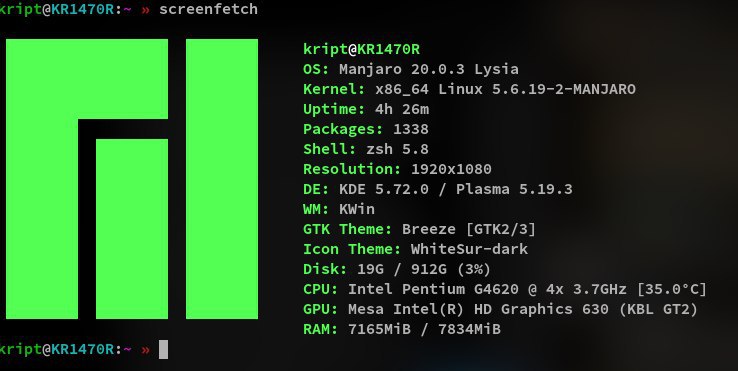Click the Shell zsh 5.8 entry
Viewport: 738px width, 371px height.
click(366, 149)
